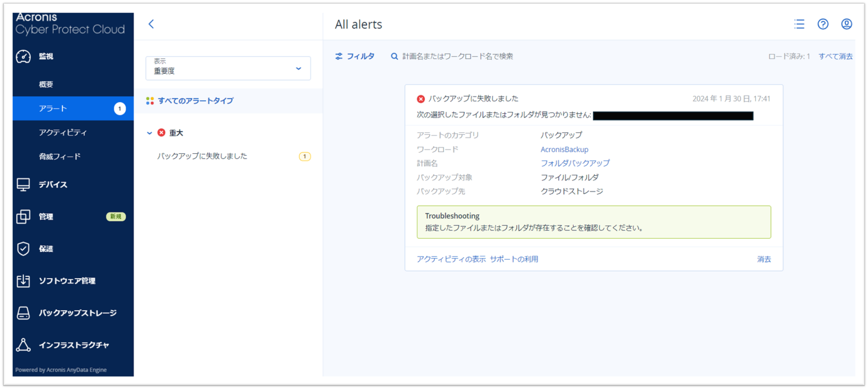Open アクティビティ in the sidebar menu
The image size is (868, 389).
pyautogui.click(x=63, y=133)
